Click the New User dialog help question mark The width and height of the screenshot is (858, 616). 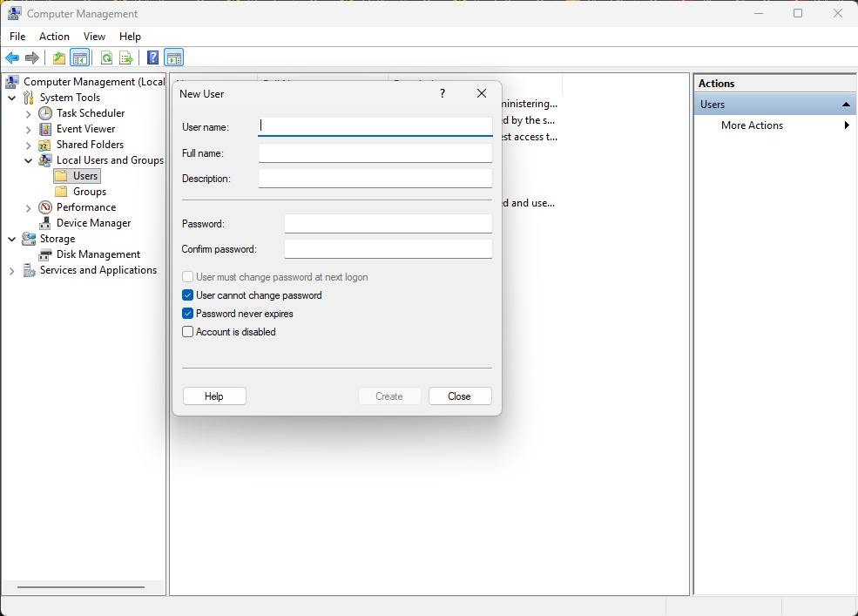coord(443,93)
